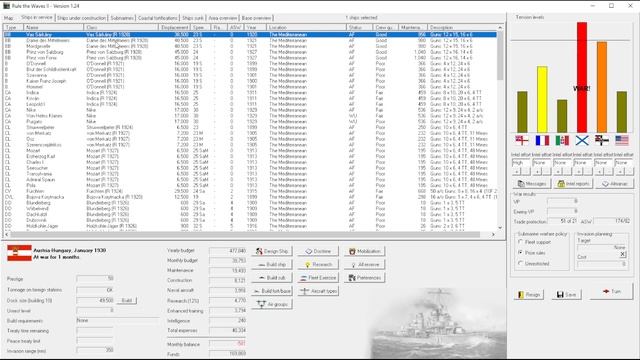Click the German flag icon

tap(602, 140)
